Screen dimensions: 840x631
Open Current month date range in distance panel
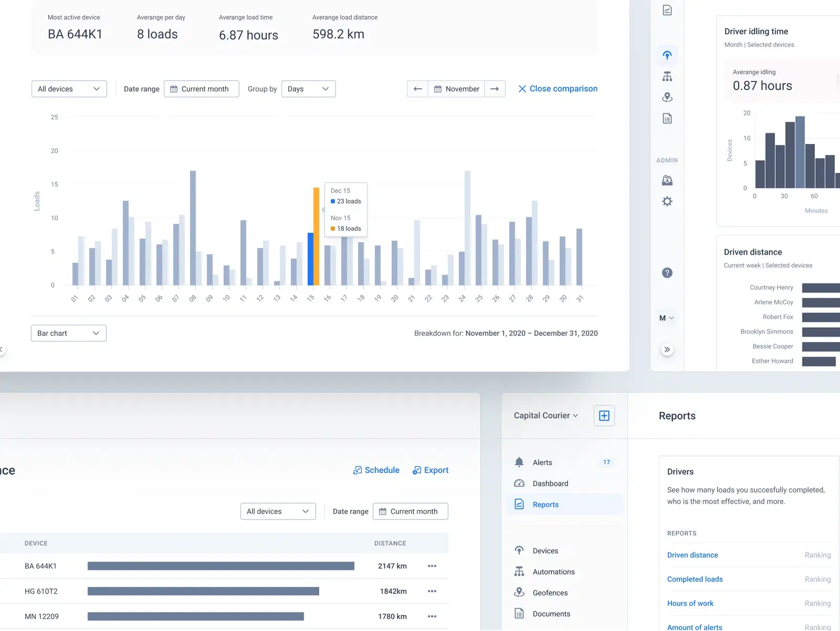coord(411,511)
